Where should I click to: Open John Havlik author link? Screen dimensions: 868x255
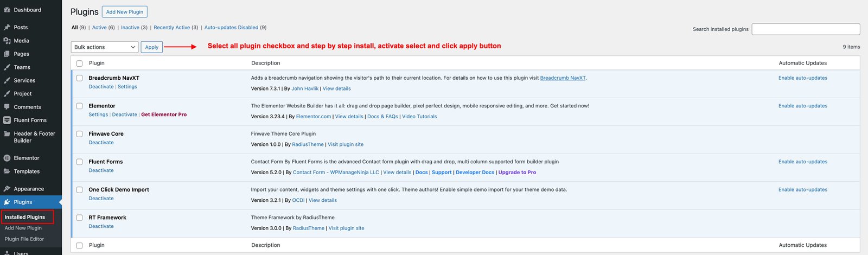pyautogui.click(x=305, y=88)
